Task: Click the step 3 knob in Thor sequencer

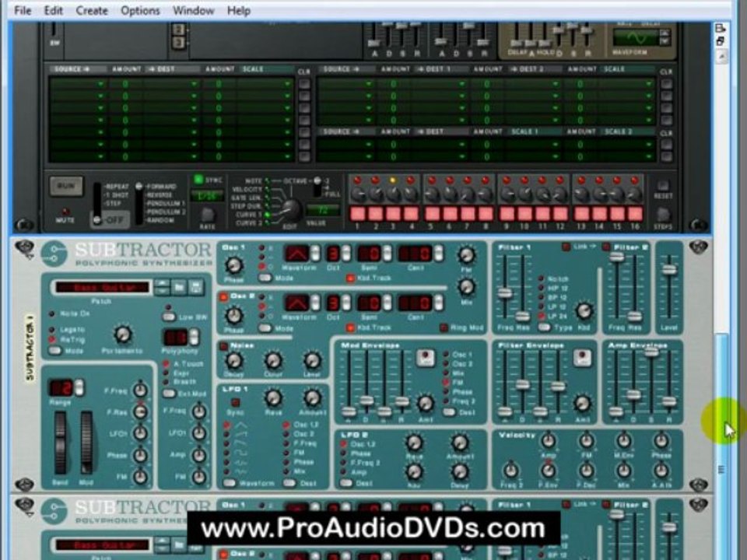Action: (394, 194)
